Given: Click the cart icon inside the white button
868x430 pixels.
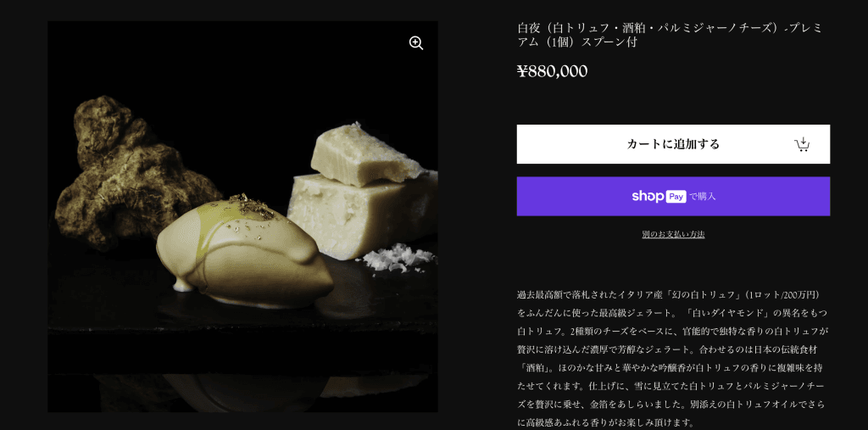Looking at the screenshot, I should point(802,144).
